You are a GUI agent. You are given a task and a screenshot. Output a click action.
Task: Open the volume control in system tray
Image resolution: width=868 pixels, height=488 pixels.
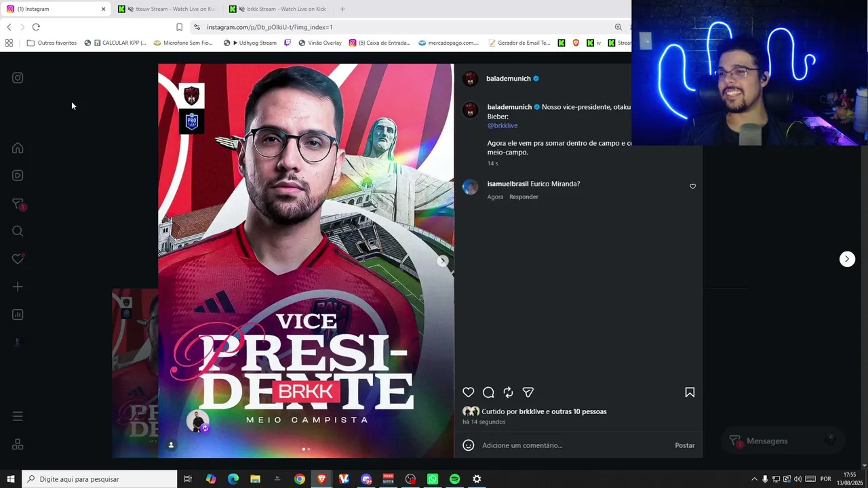[x=797, y=479]
